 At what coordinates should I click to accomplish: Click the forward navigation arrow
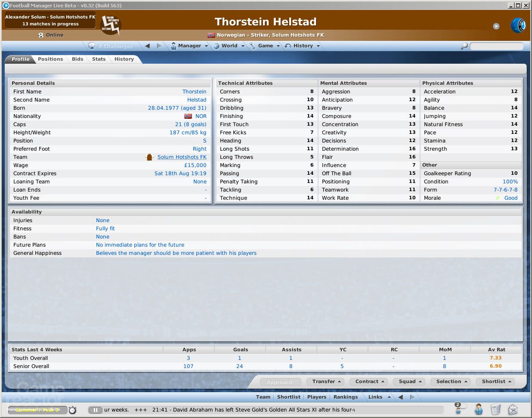coord(159,46)
